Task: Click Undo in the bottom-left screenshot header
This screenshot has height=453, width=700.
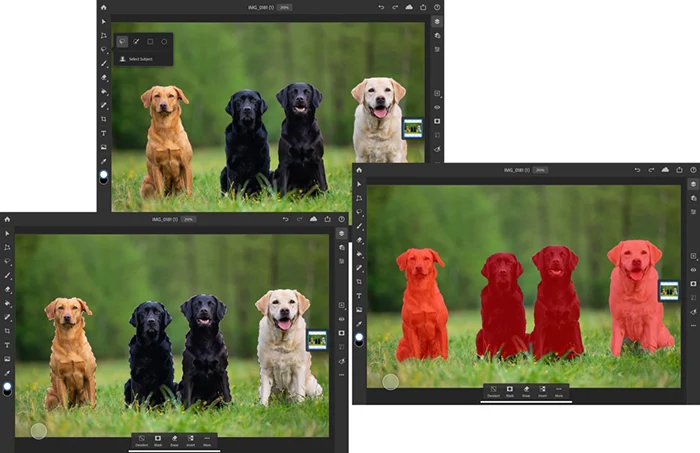Action: 285,219
